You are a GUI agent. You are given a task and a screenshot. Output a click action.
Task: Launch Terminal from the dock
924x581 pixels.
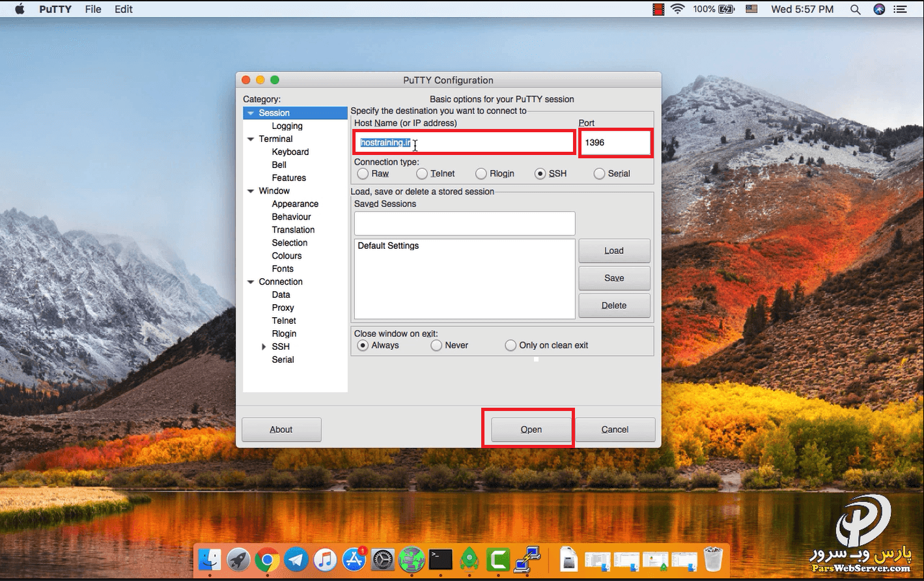coord(441,559)
